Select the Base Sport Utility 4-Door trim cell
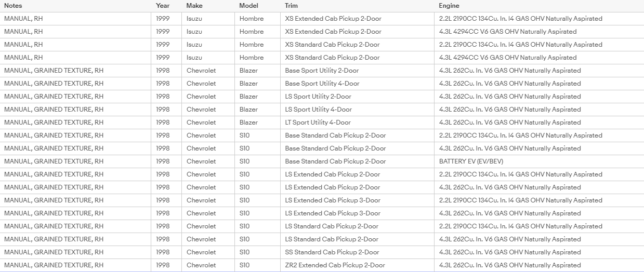Viewport: 644px width, 272px height. pos(357,84)
